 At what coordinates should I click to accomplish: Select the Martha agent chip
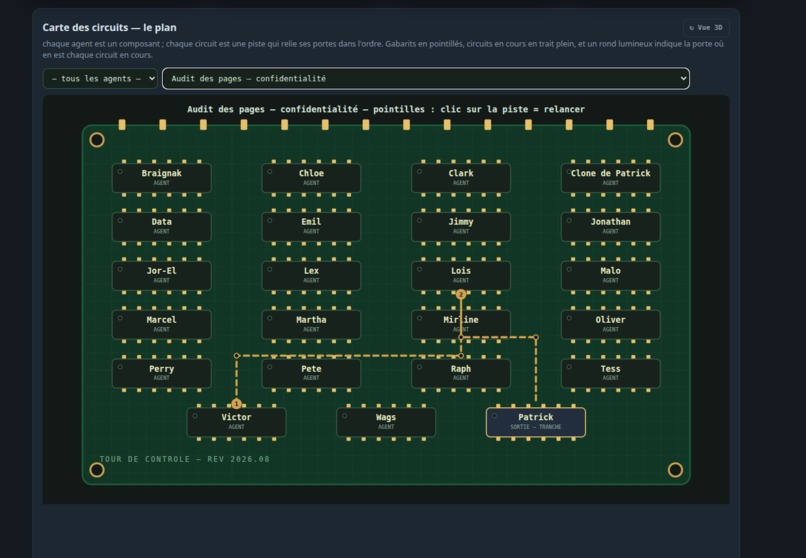(x=311, y=324)
